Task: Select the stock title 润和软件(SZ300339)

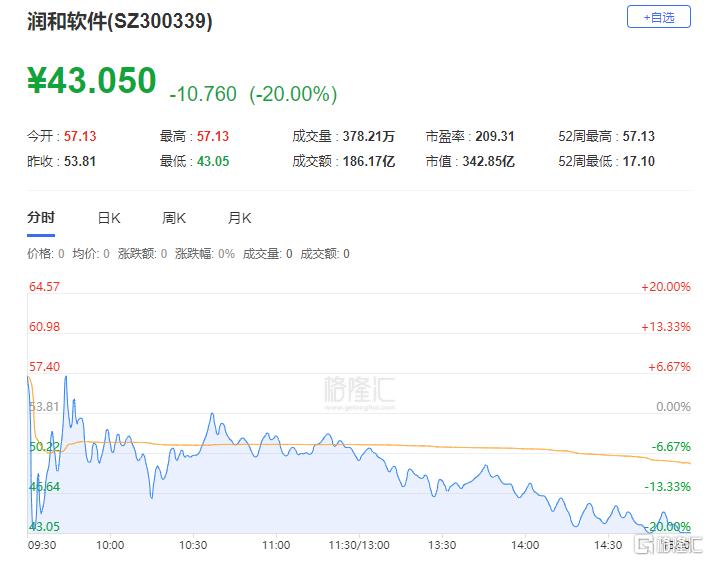Action: (x=120, y=21)
